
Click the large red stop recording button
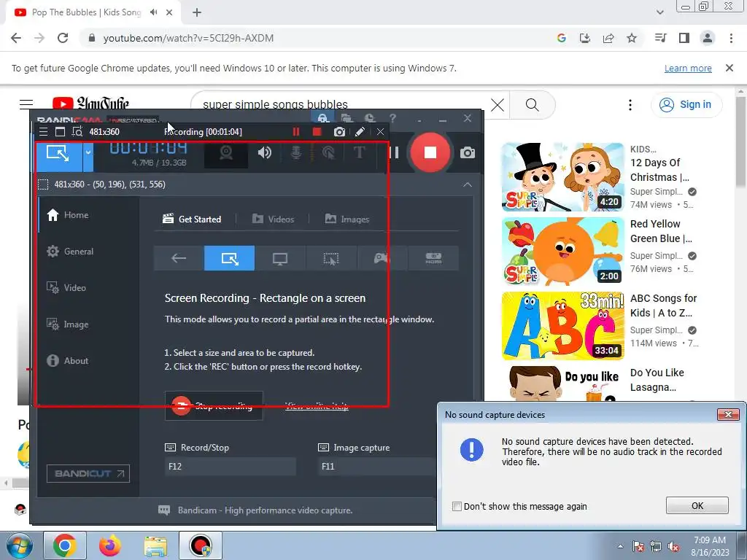[x=430, y=152]
